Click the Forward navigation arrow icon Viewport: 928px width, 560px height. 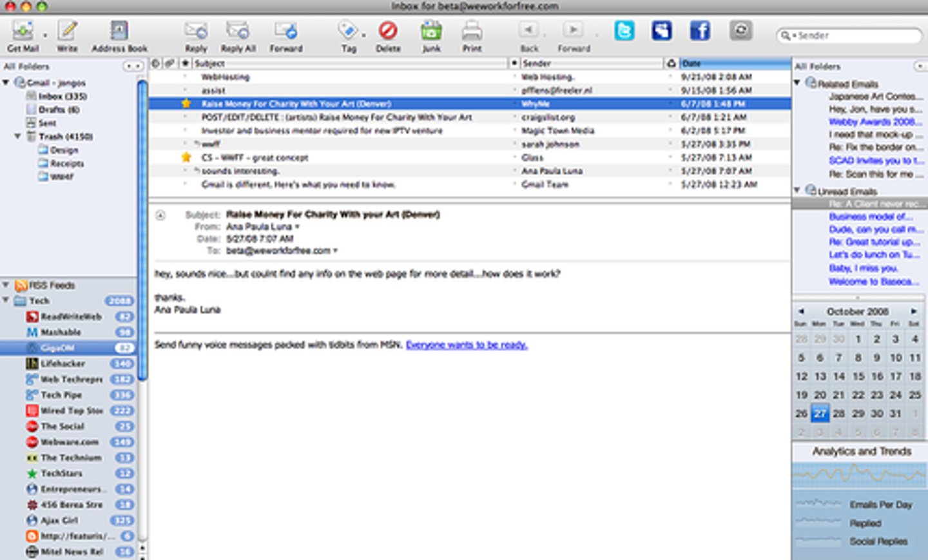coord(573,30)
